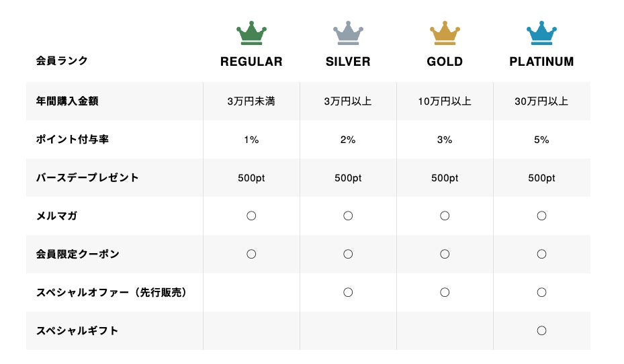Click the blue PLATINUM crown icon
624x364 pixels.
tap(541, 34)
